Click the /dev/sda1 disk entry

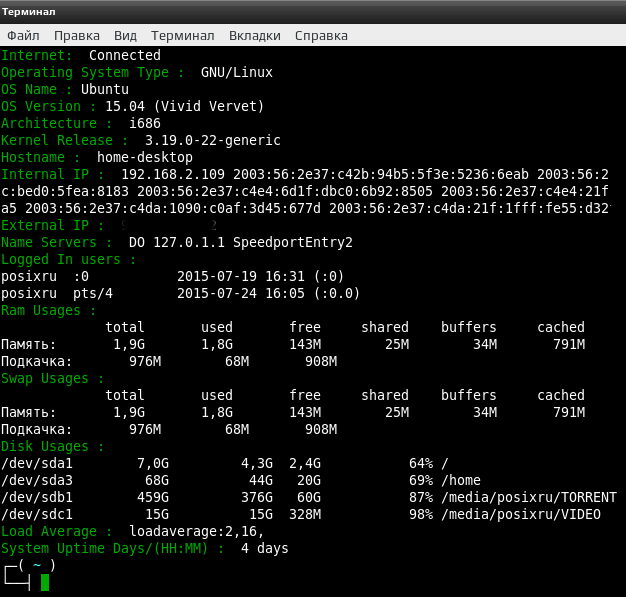coord(37,464)
